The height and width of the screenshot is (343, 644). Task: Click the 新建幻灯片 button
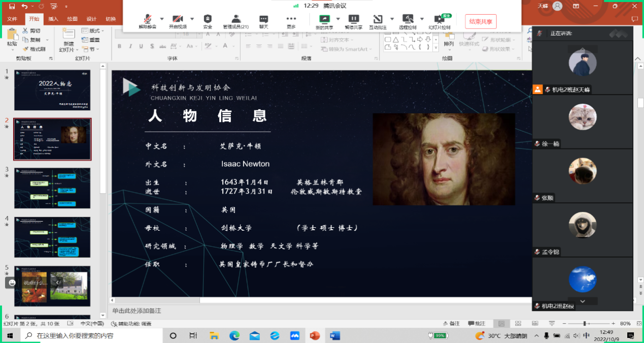[67, 40]
